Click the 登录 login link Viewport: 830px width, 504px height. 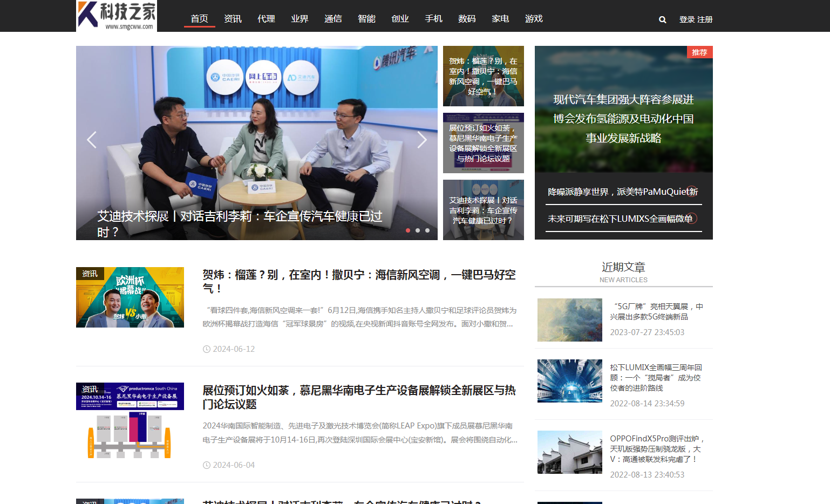(x=687, y=19)
